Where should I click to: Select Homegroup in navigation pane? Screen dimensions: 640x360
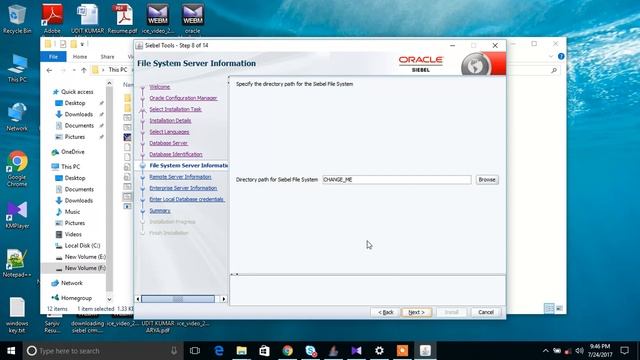pos(76,298)
